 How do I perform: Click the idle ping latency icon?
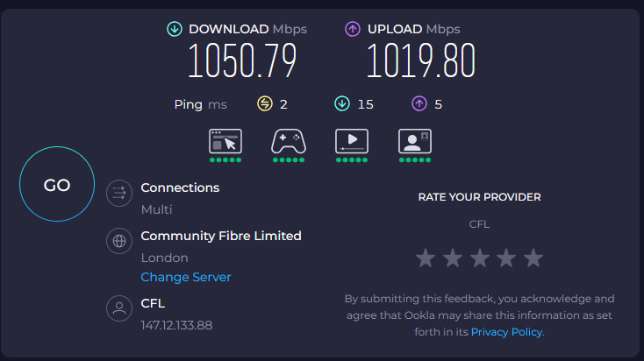[x=265, y=104]
